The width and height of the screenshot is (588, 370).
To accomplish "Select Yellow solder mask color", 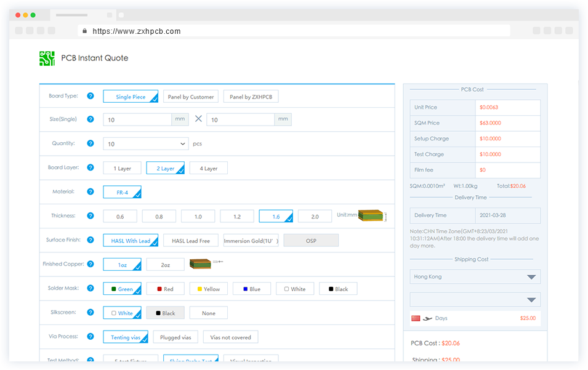I will tap(209, 289).
